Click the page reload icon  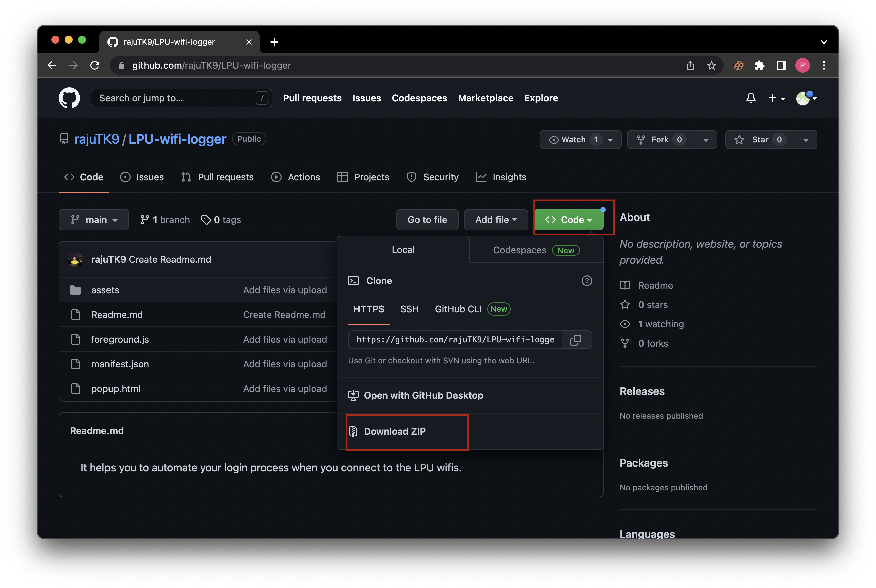coord(95,65)
